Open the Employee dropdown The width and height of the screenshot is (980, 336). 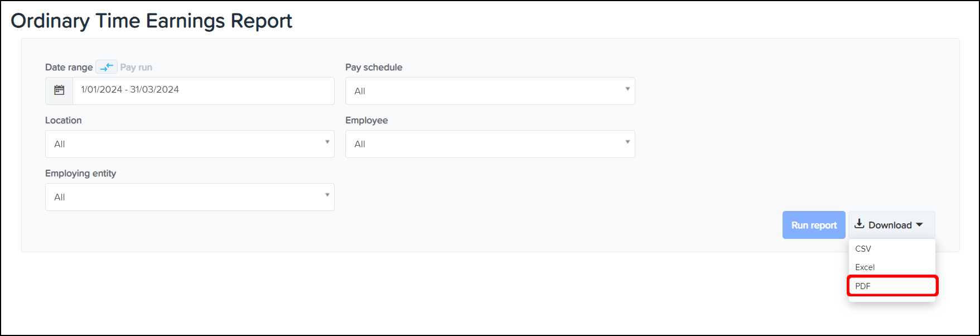pos(490,144)
